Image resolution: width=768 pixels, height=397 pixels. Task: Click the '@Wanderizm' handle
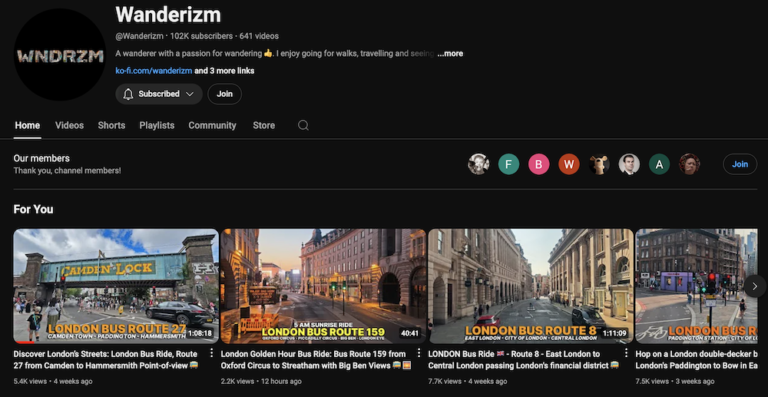pos(140,36)
